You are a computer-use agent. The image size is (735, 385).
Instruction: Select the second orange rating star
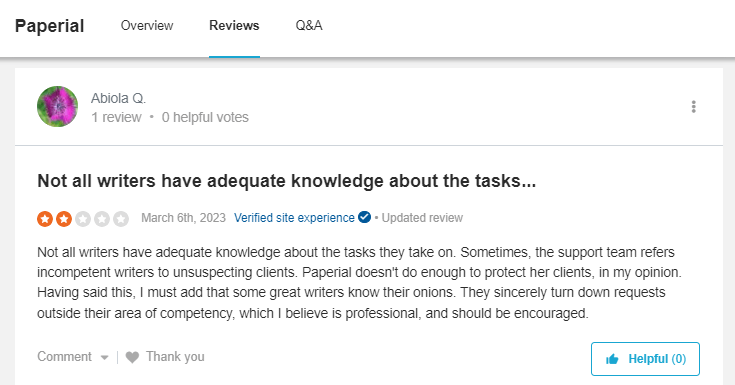[64, 219]
